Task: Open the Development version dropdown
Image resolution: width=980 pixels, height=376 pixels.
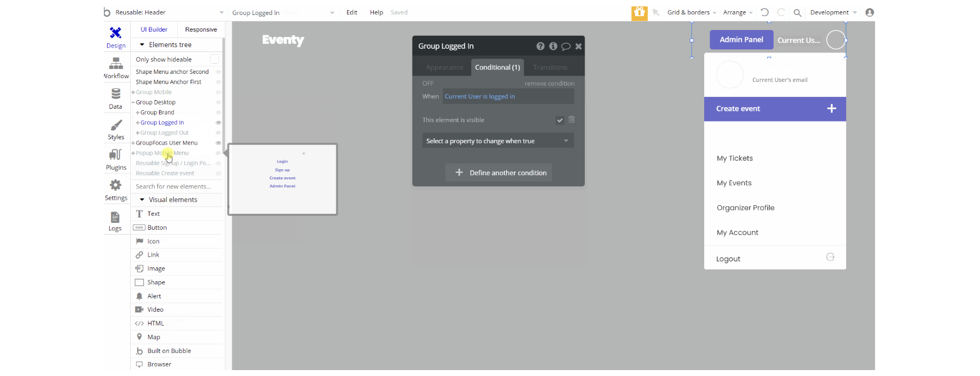Action: point(833,12)
